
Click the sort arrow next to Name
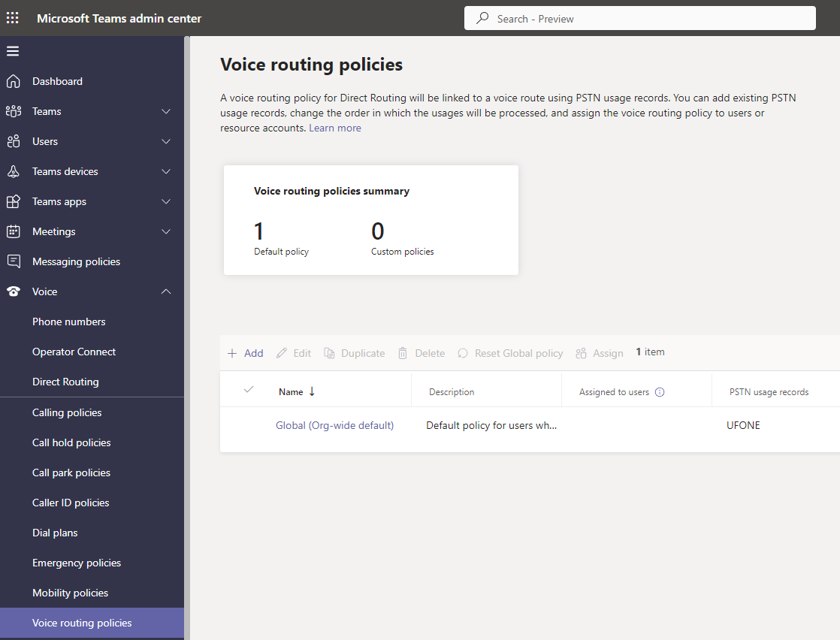(312, 391)
